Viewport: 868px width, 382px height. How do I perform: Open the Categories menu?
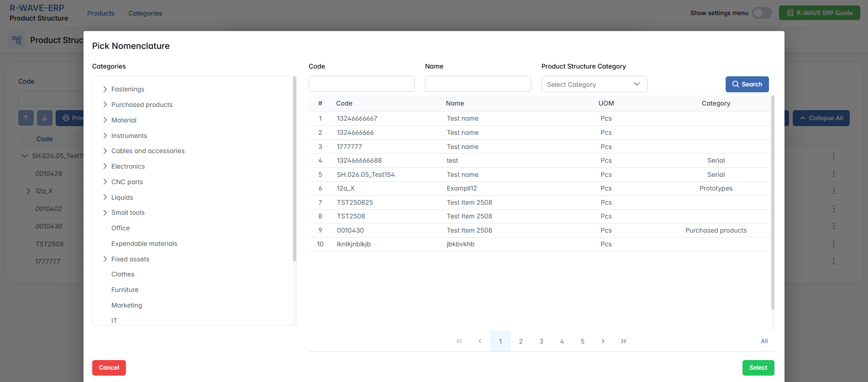point(145,13)
